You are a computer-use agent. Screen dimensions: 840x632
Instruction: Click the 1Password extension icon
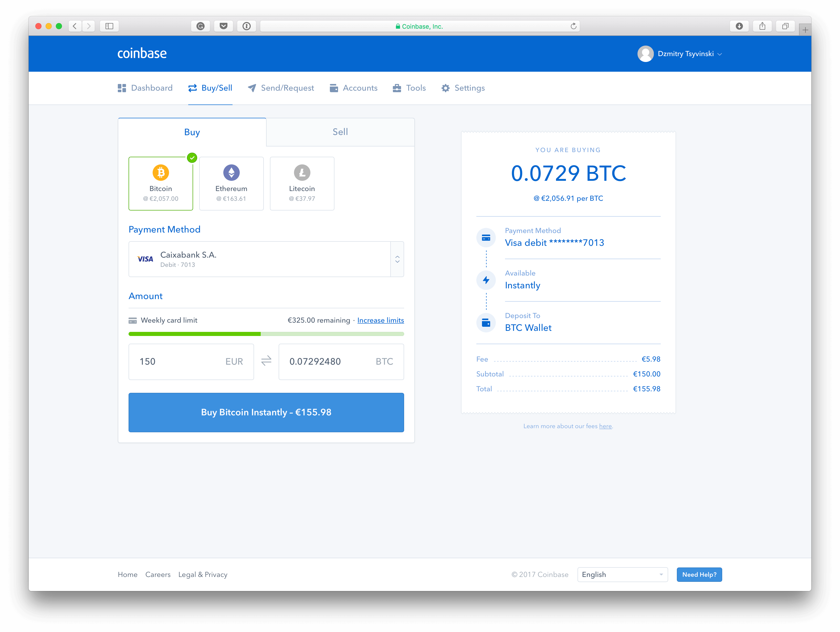click(x=246, y=26)
